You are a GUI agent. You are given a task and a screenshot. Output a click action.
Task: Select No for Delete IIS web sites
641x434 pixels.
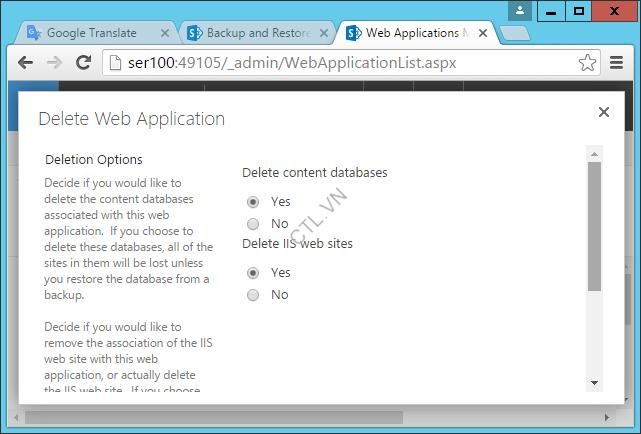tap(253, 295)
